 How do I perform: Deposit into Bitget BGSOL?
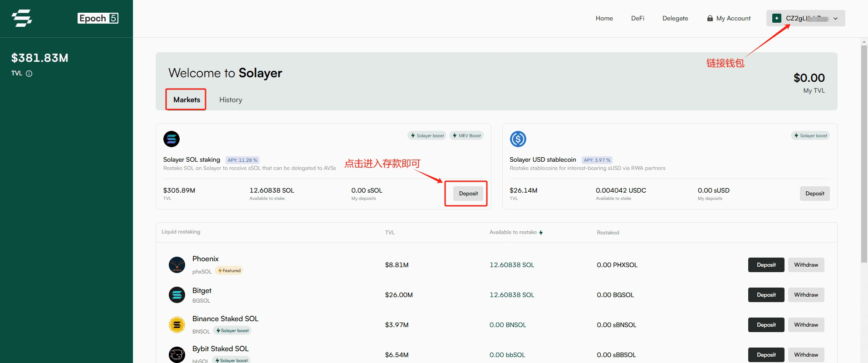pos(766,295)
